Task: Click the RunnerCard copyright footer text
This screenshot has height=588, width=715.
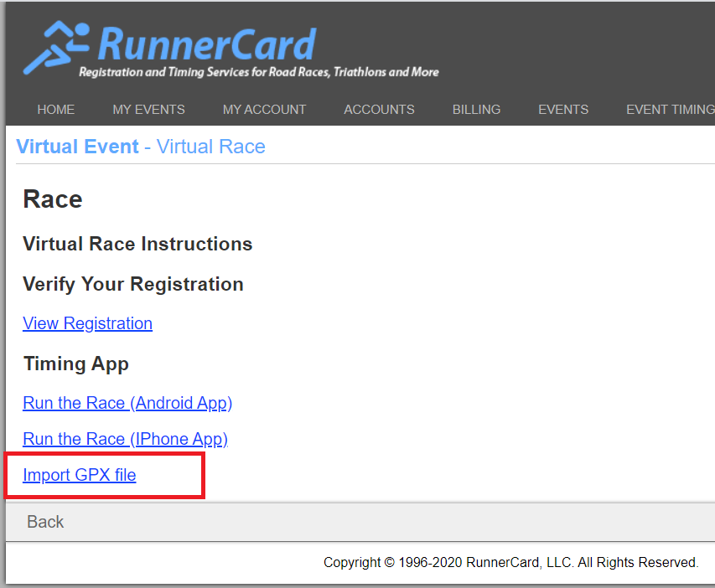Action: 510,563
